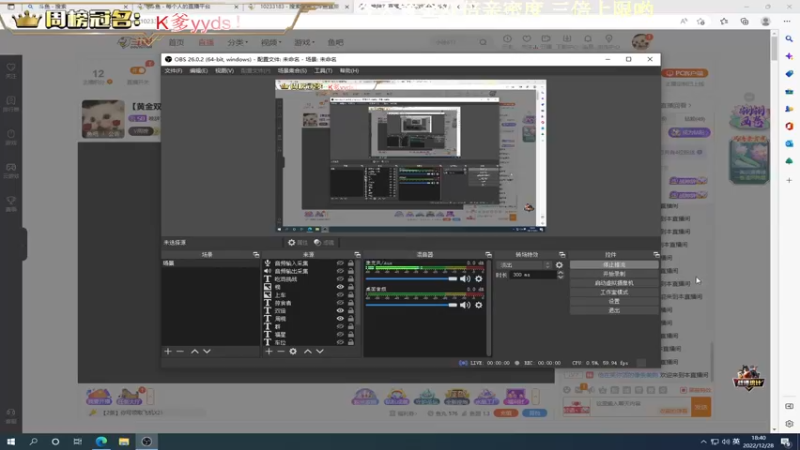This screenshot has height=450, width=800.
Task: Open the 视图(V) menu in OBS
Action: [224, 71]
